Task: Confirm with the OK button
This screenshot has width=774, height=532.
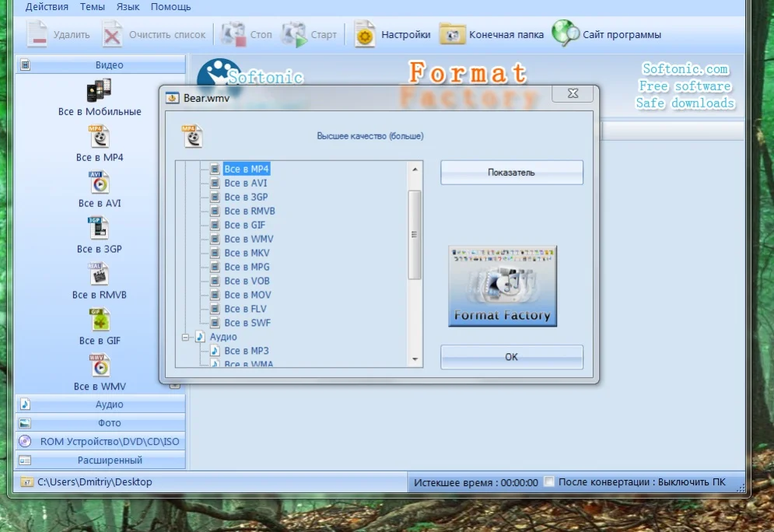Action: 511,357
